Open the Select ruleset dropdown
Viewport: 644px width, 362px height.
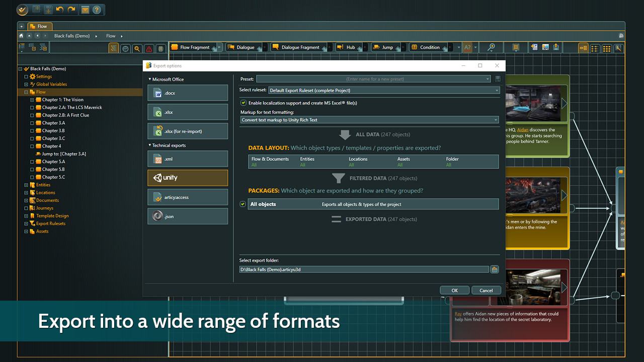[x=383, y=90]
